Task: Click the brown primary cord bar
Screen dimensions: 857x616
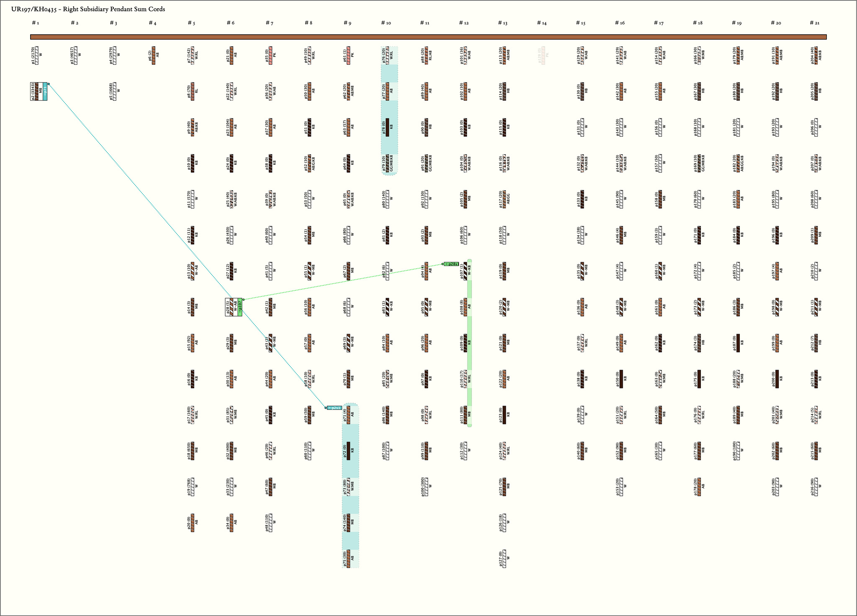Action: point(428,37)
